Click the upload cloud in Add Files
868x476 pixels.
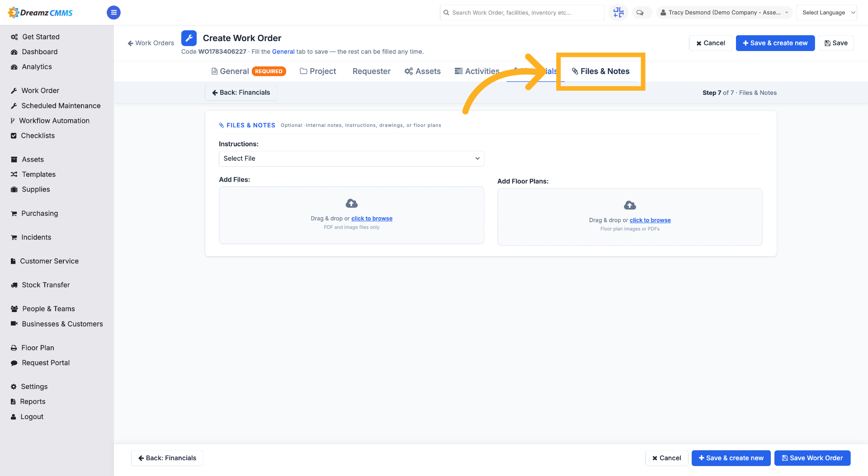tap(352, 203)
